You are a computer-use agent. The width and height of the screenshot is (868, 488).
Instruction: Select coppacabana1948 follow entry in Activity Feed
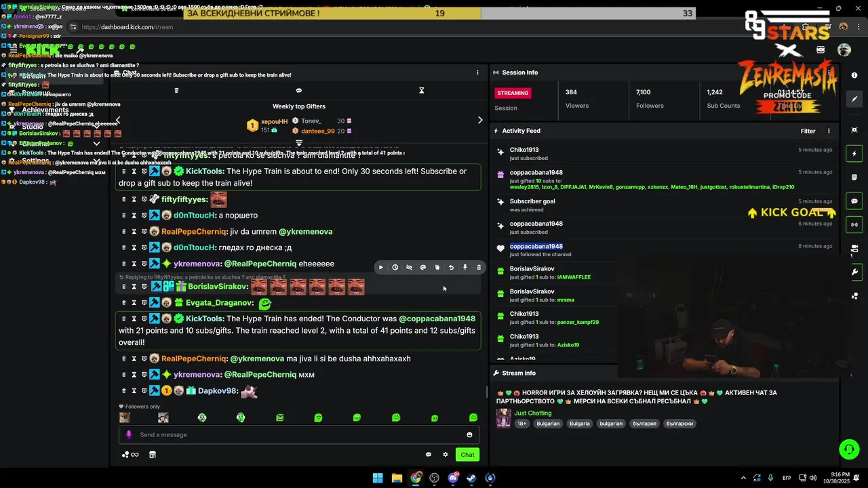point(536,247)
